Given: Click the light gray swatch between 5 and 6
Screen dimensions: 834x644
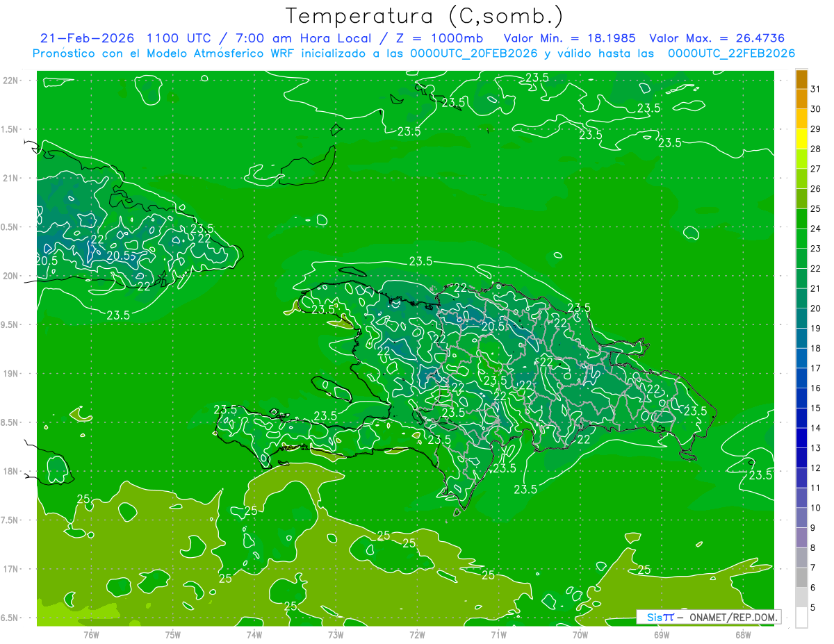Looking at the screenshot, I should point(801,597).
